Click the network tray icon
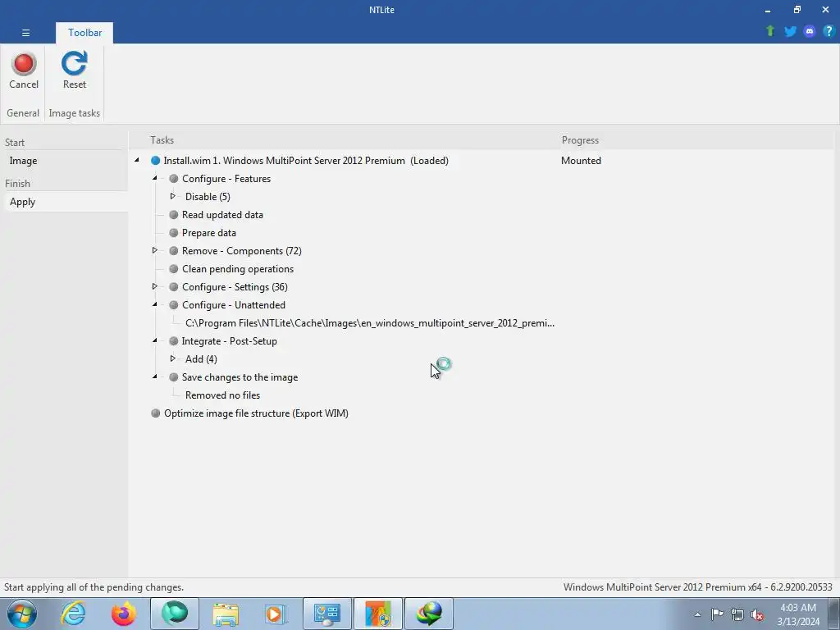This screenshot has width=840, height=630. (x=737, y=615)
